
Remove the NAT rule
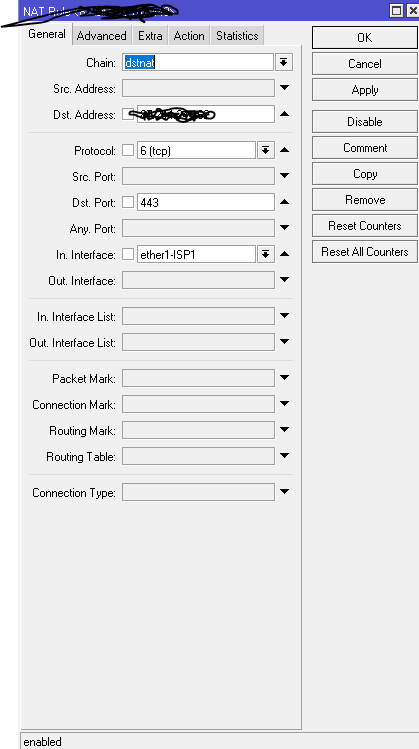[365, 200]
